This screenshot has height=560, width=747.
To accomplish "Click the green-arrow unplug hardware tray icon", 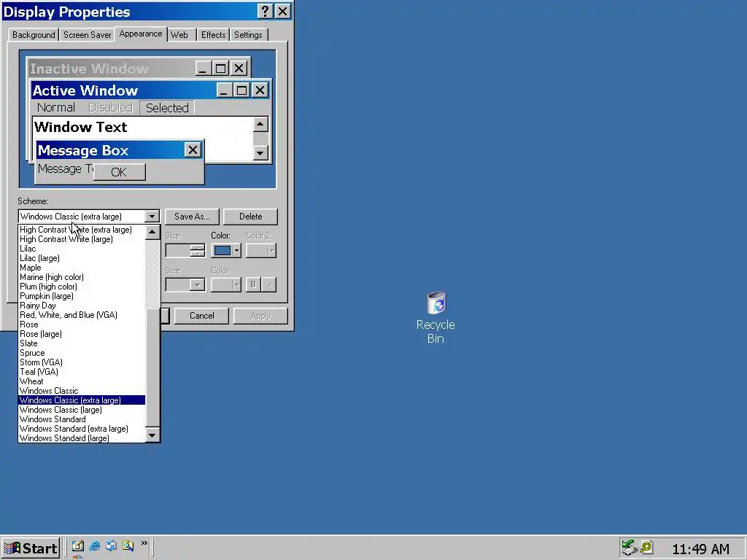I will 630,548.
